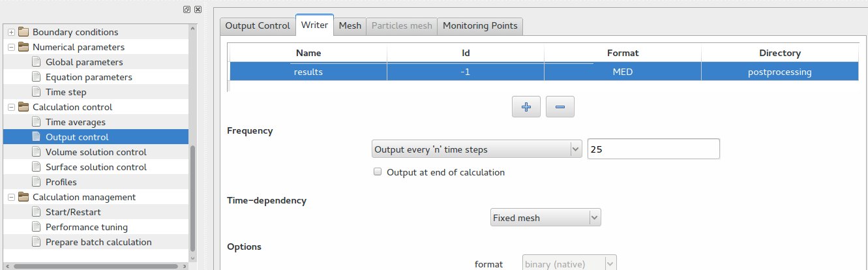This screenshot has width=868, height=270.
Task: Expand the Boundary conditions tree node
Action: [x=11, y=32]
